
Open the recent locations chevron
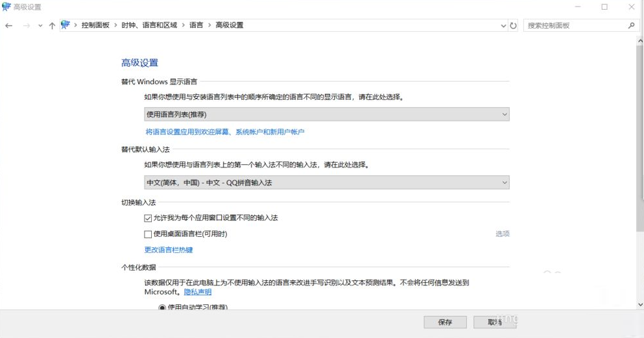click(x=40, y=26)
